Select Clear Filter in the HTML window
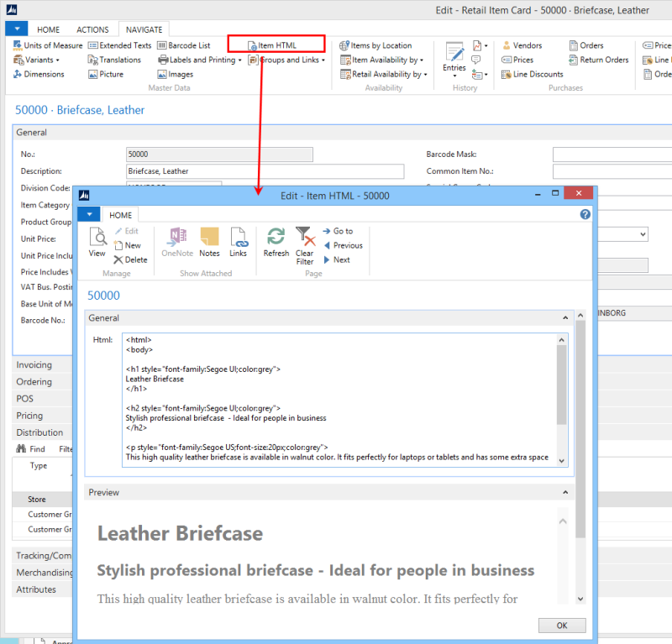This screenshot has width=672, height=644. [x=304, y=243]
